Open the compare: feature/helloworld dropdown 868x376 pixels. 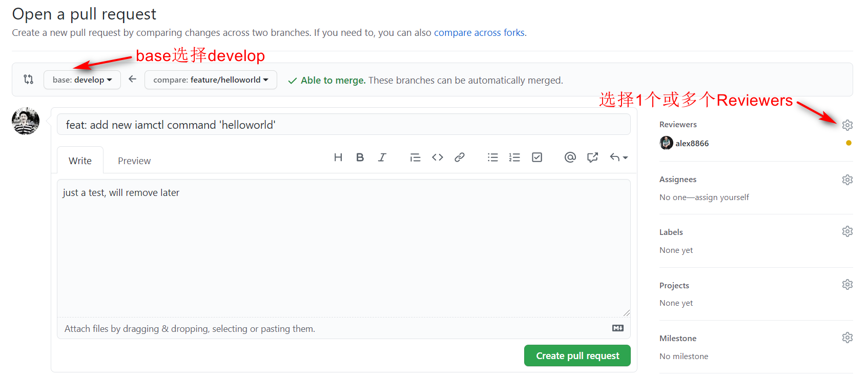point(211,80)
